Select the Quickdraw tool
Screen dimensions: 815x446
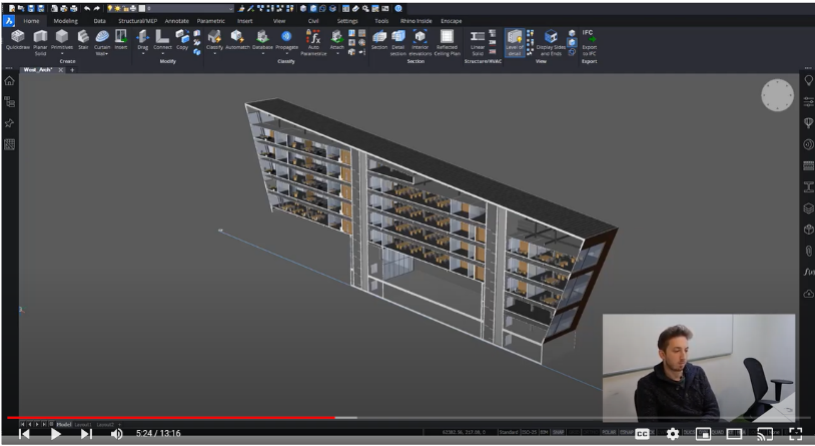coord(17,41)
